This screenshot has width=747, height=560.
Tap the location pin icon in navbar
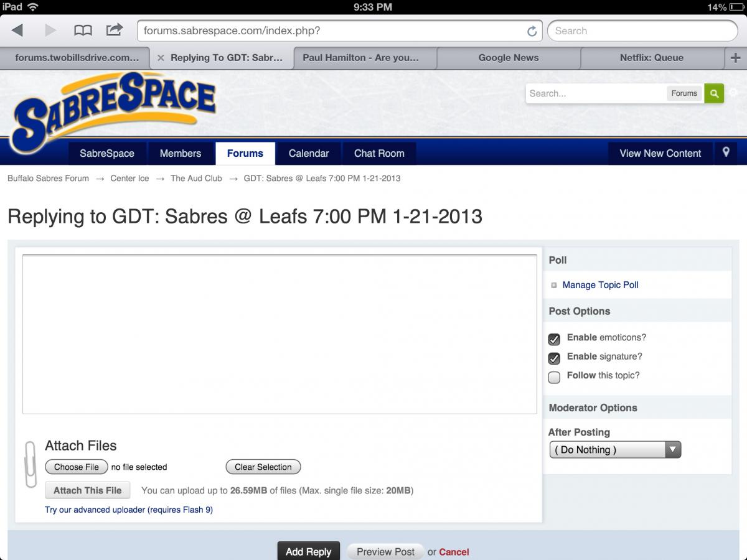point(726,152)
